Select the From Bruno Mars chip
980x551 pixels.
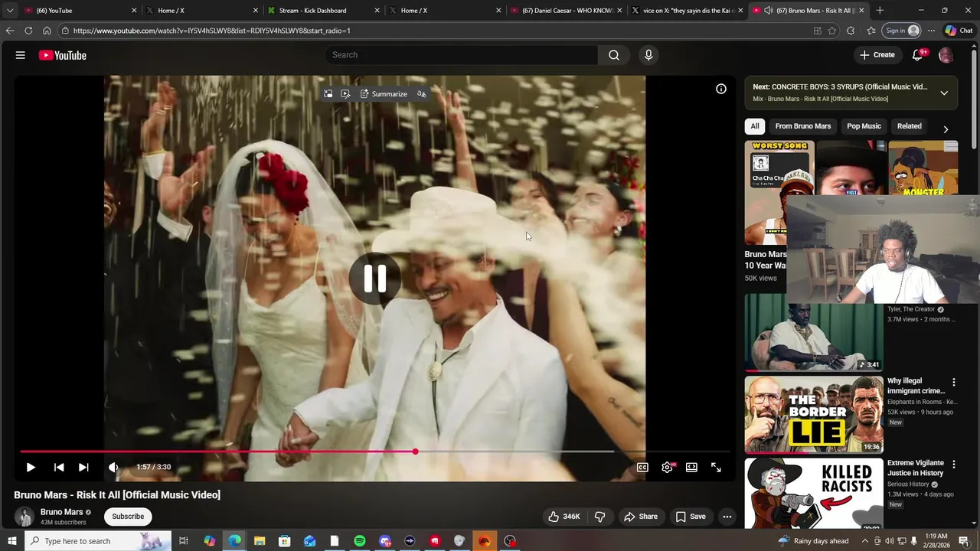click(803, 126)
